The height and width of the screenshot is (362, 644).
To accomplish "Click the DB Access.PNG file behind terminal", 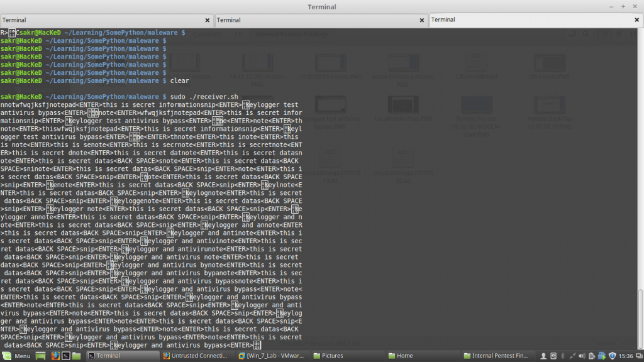I will click(549, 67).
